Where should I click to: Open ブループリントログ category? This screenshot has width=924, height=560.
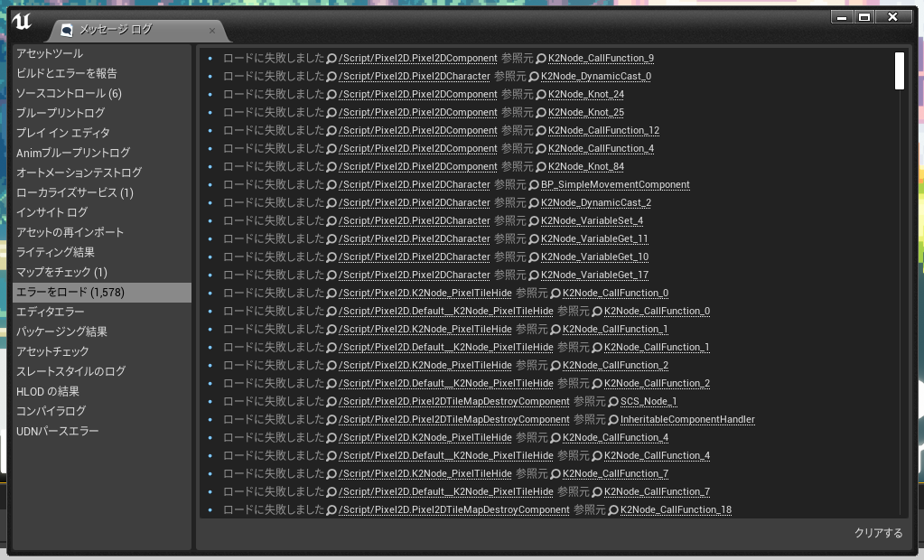pos(102,113)
